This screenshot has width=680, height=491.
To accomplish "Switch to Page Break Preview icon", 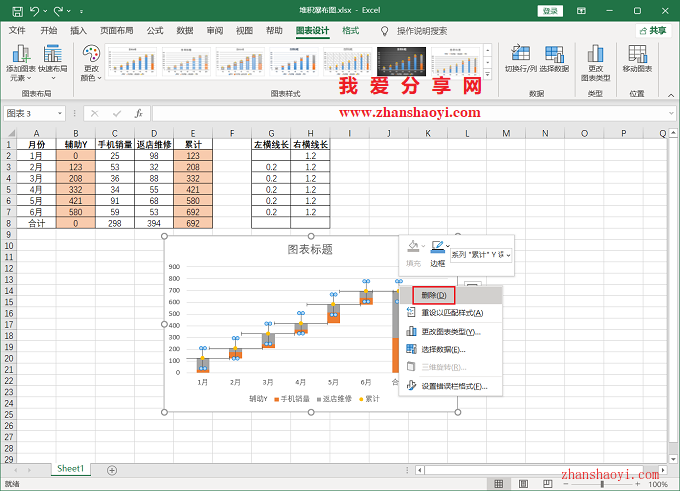I will (548, 484).
